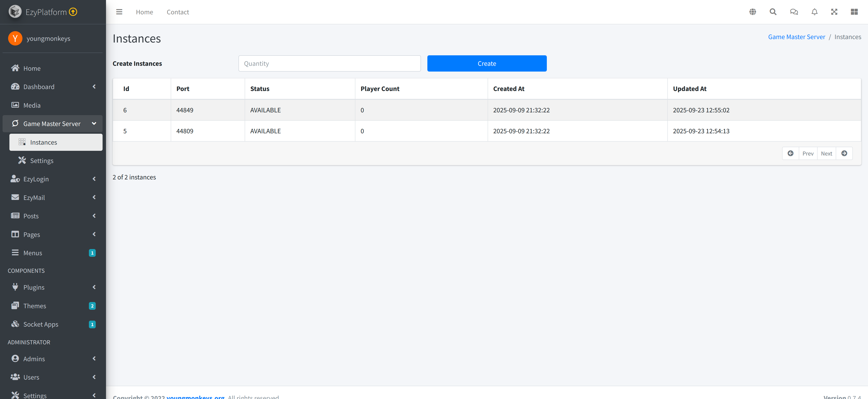868x399 pixels.
Task: Expand the Themes menu
Action: tap(35, 306)
